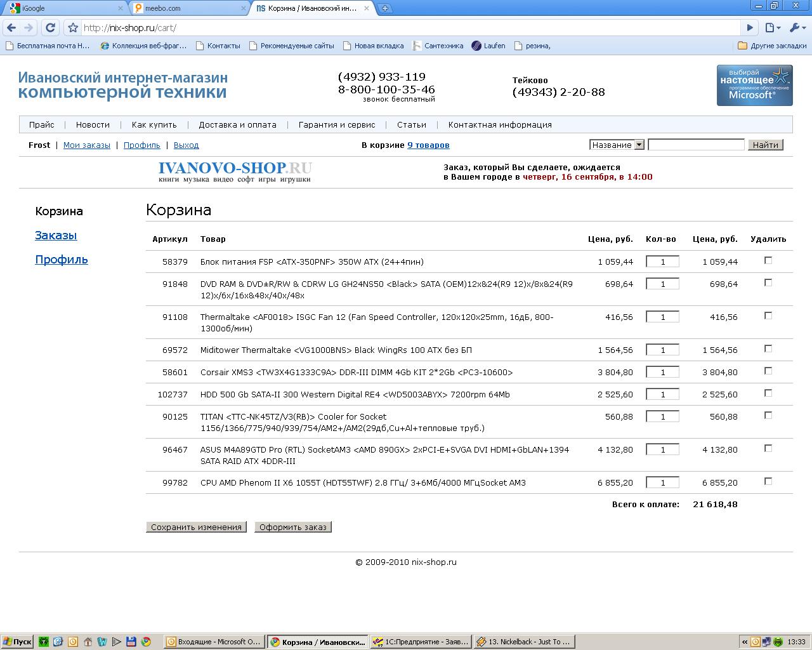Tick delete checkbox for Thermaltake ISGC Fan
This screenshot has height=650, width=812.
(768, 315)
